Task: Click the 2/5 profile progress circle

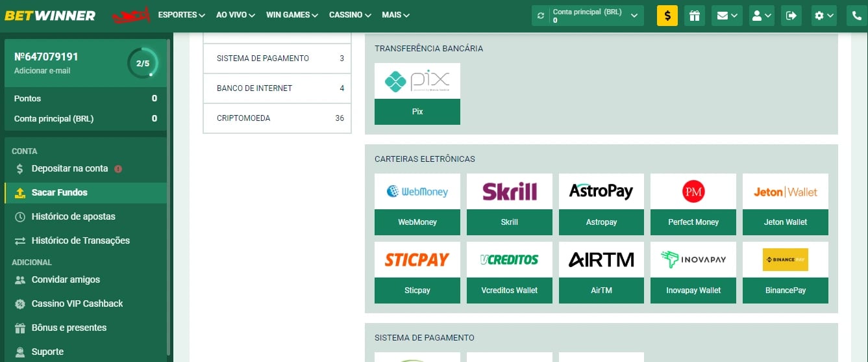Action: [x=142, y=63]
